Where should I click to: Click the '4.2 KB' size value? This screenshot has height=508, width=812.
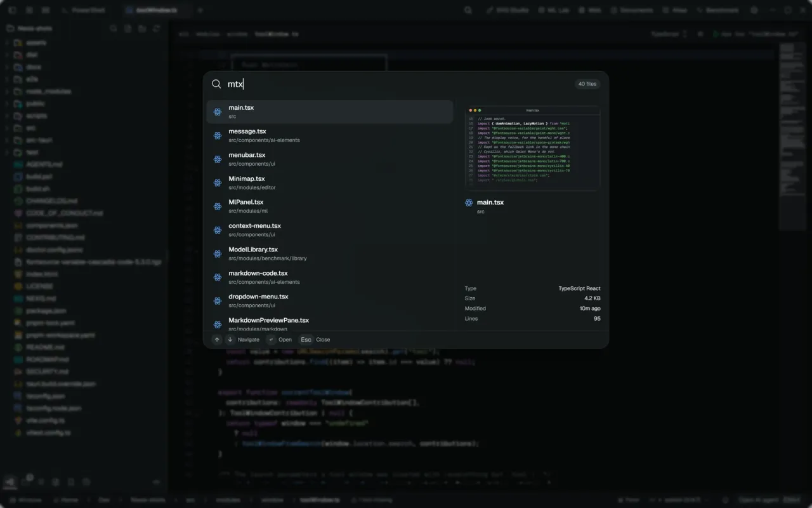[593, 298]
